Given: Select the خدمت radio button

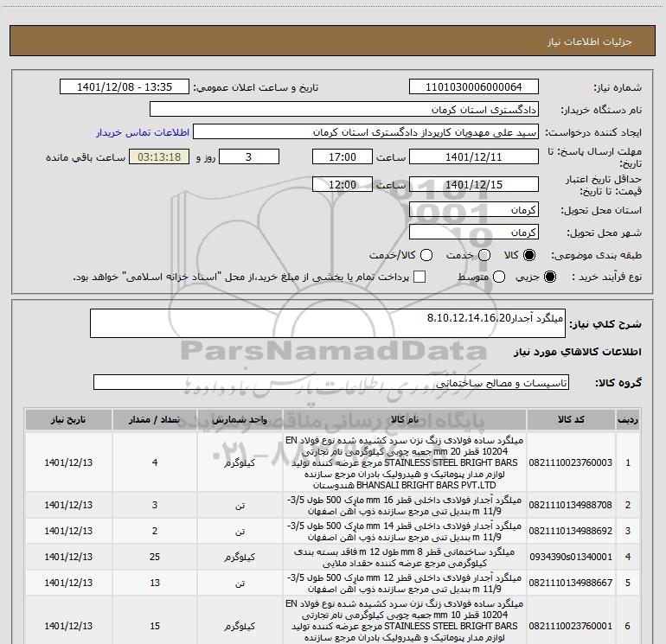Looking at the screenshot, I should click(484, 255).
